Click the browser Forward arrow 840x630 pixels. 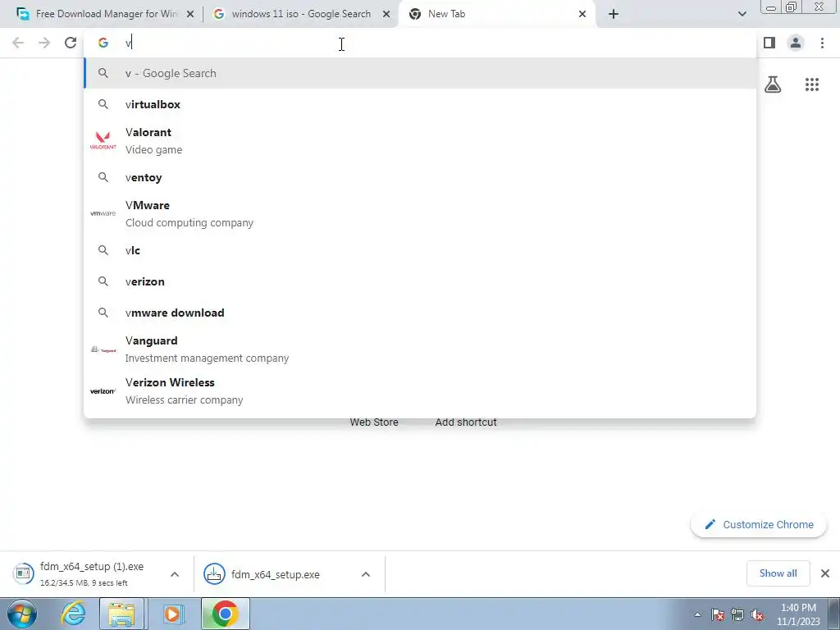click(x=44, y=43)
